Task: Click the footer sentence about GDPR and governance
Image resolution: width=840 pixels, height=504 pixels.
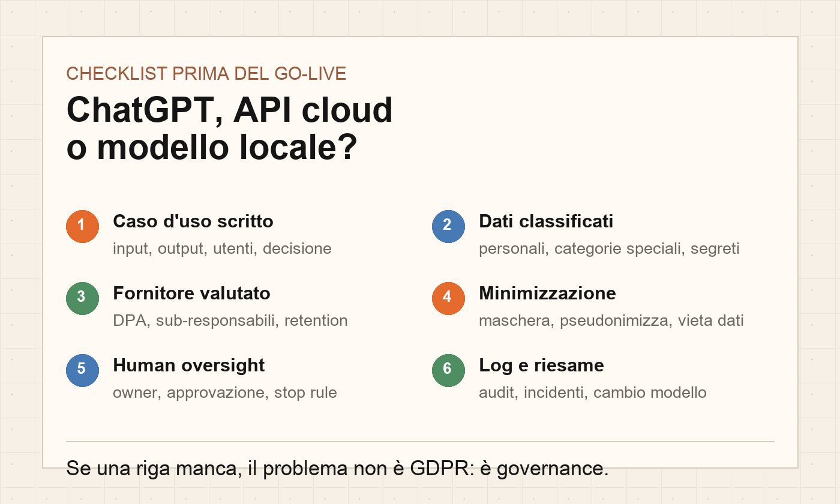Action: (337, 469)
